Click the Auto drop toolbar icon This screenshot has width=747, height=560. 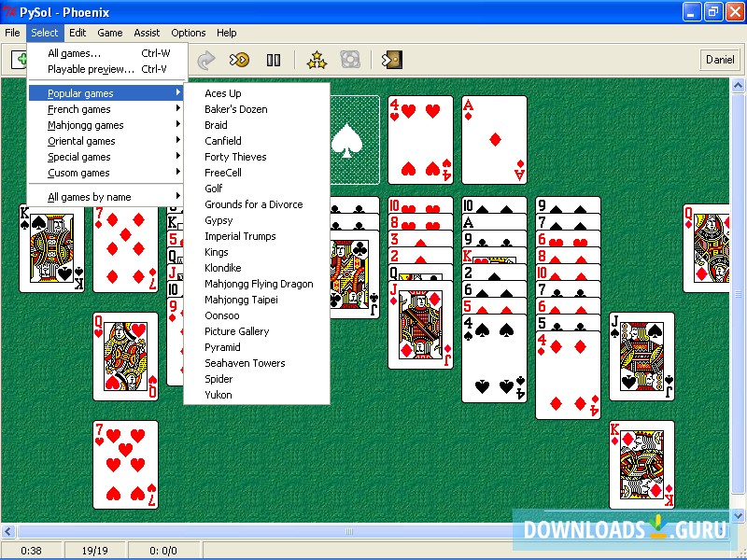coord(239,60)
